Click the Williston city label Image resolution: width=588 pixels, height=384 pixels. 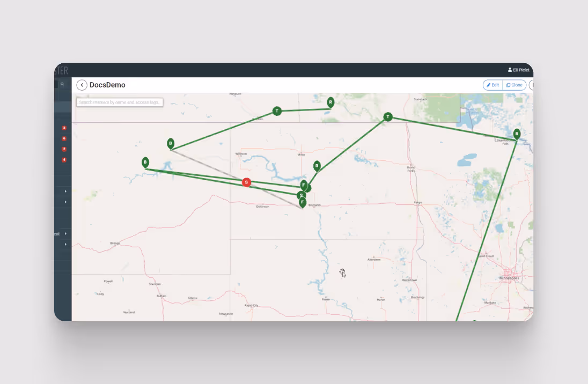pyautogui.click(x=241, y=154)
